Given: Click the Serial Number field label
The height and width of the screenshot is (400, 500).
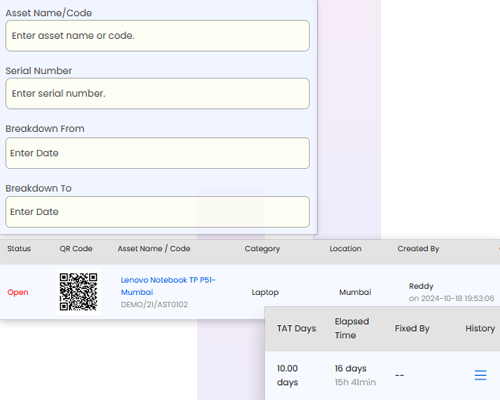Looking at the screenshot, I should [39, 71].
